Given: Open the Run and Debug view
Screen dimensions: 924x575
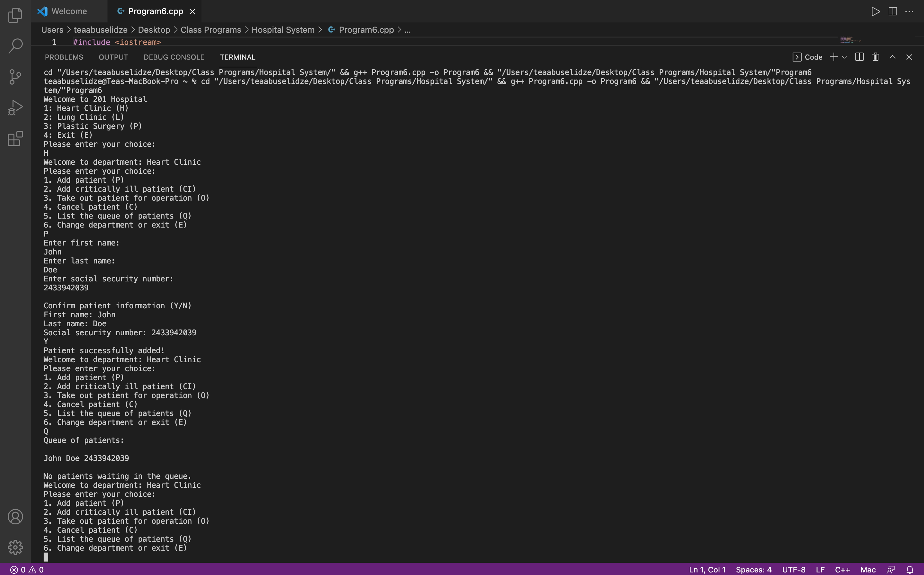Looking at the screenshot, I should tap(15, 108).
